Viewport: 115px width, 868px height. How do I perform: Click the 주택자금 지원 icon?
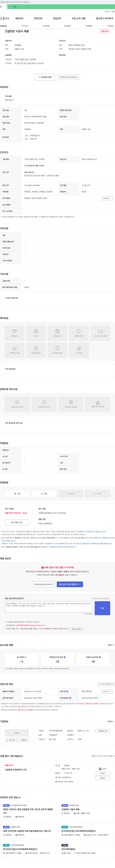pos(14,350)
